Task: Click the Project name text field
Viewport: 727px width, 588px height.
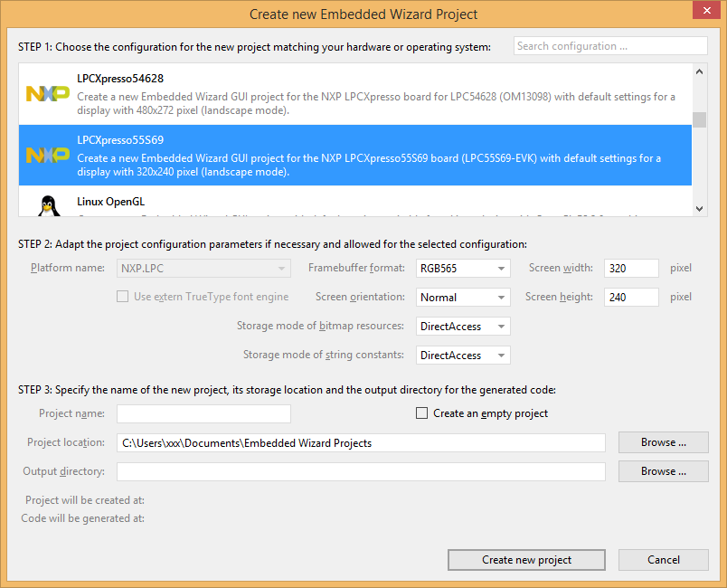Action: click(203, 413)
